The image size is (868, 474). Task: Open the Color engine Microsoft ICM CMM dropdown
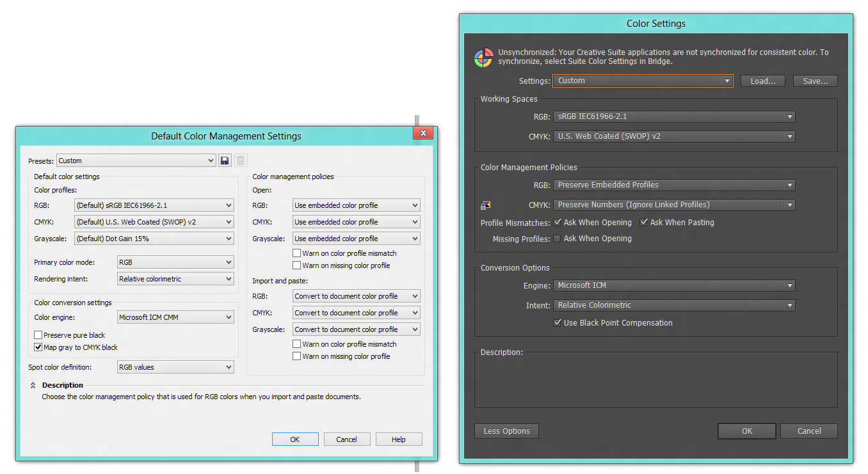tap(176, 317)
